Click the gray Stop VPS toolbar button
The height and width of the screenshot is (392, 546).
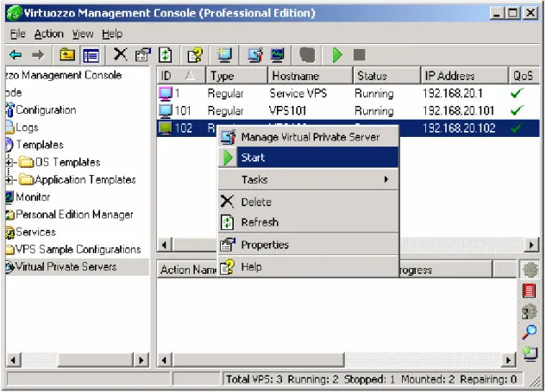point(360,54)
